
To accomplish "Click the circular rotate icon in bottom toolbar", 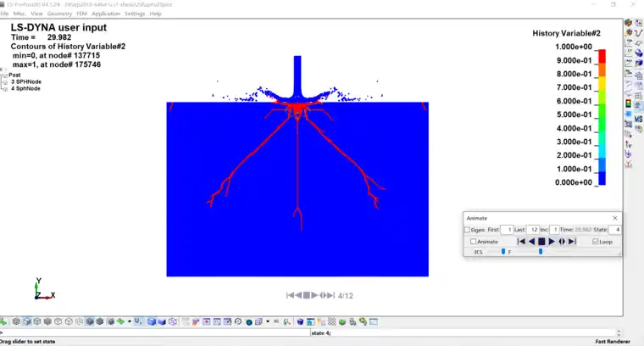I will [x=238, y=321].
